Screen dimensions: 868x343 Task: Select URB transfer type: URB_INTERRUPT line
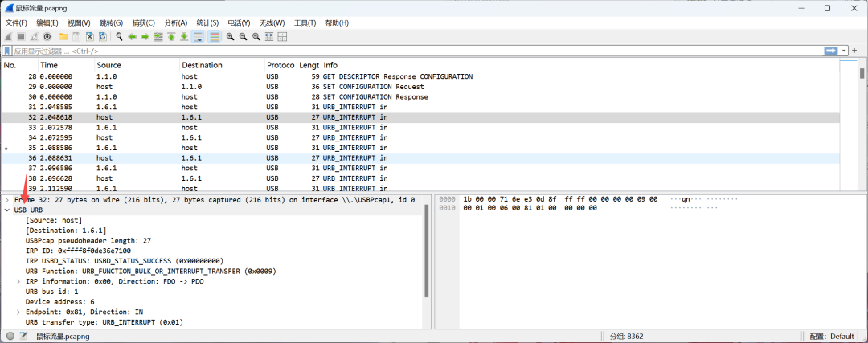pyautogui.click(x=104, y=322)
